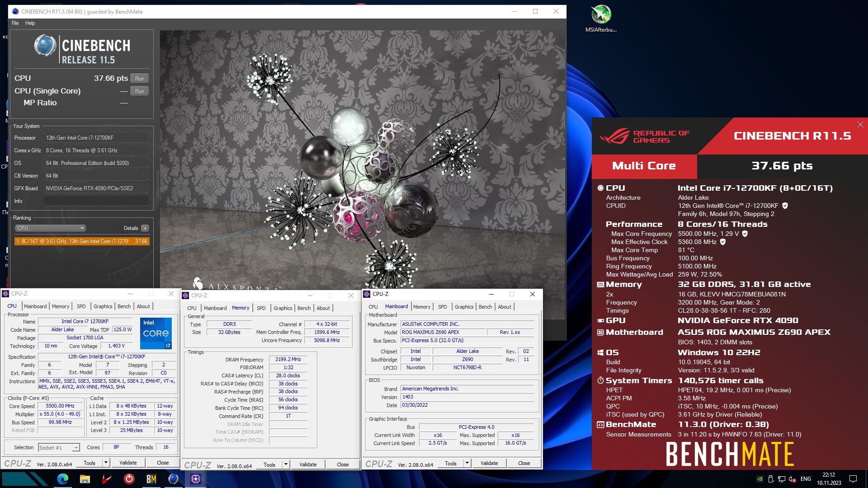
Task: Click the GFX Board field NVIDIA GeForce RTX 4090
Action: (96, 188)
